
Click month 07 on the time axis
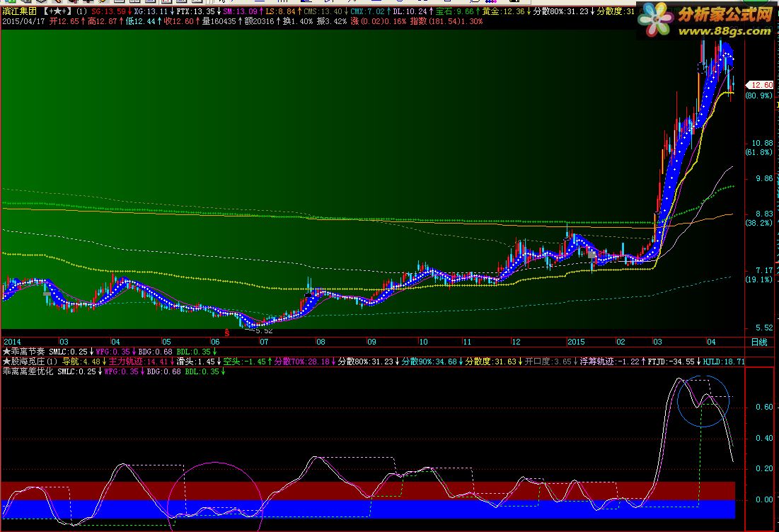pos(264,342)
